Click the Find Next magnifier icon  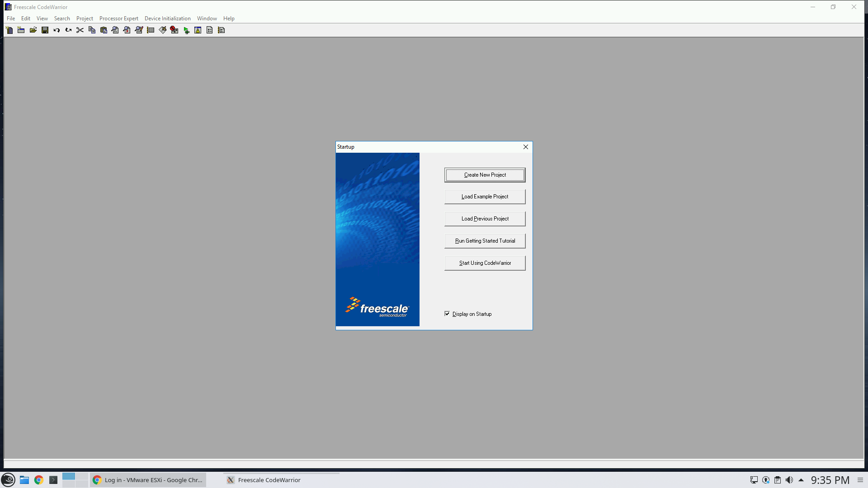tap(127, 30)
